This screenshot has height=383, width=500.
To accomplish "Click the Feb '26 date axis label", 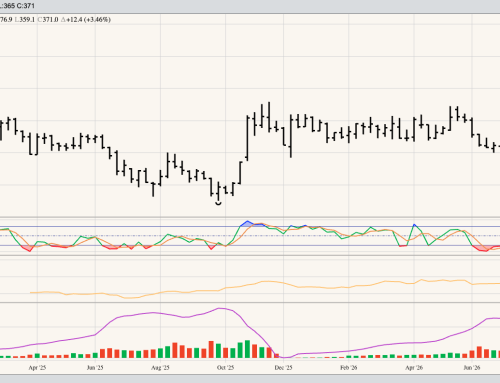I will [349, 368].
